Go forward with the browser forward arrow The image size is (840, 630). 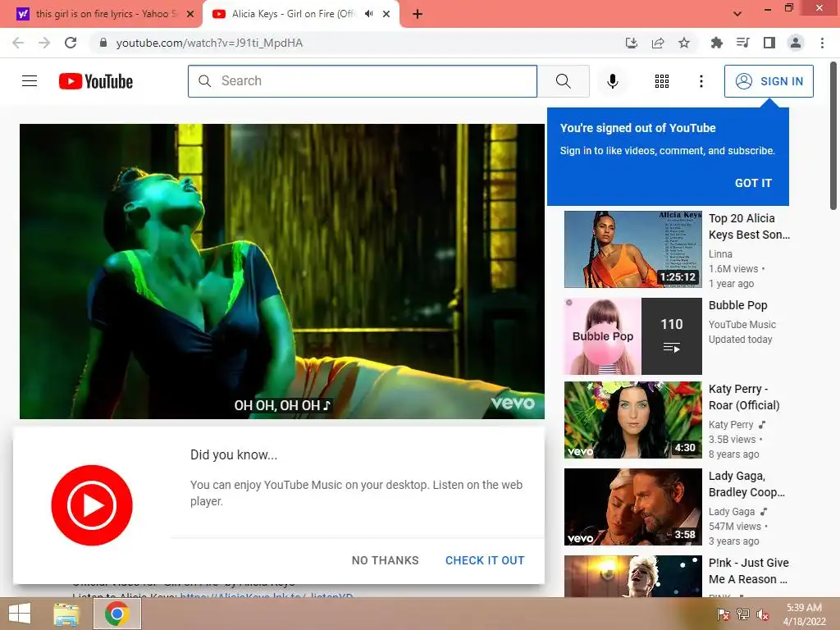[44, 43]
